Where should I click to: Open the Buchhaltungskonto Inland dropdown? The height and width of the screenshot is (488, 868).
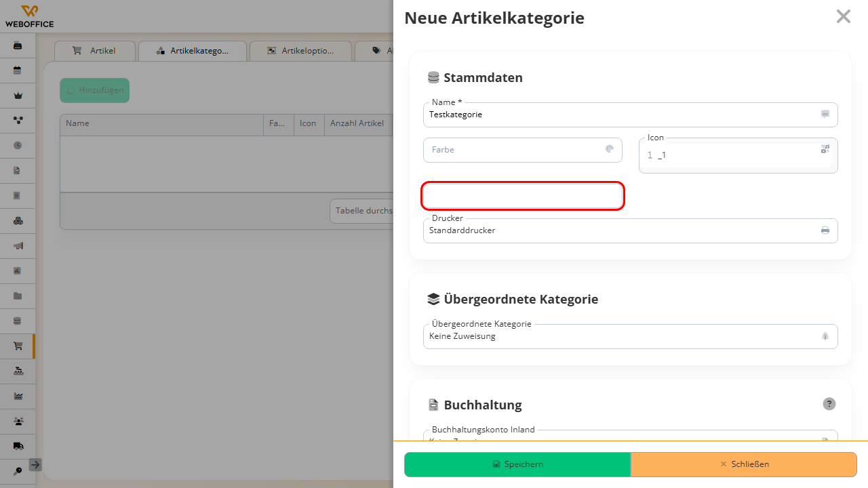coord(631,435)
